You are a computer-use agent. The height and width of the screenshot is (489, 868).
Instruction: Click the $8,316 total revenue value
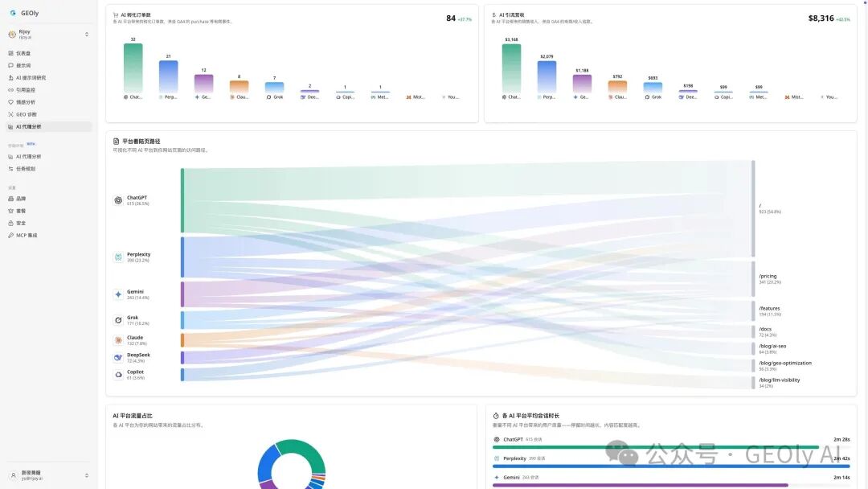[821, 18]
